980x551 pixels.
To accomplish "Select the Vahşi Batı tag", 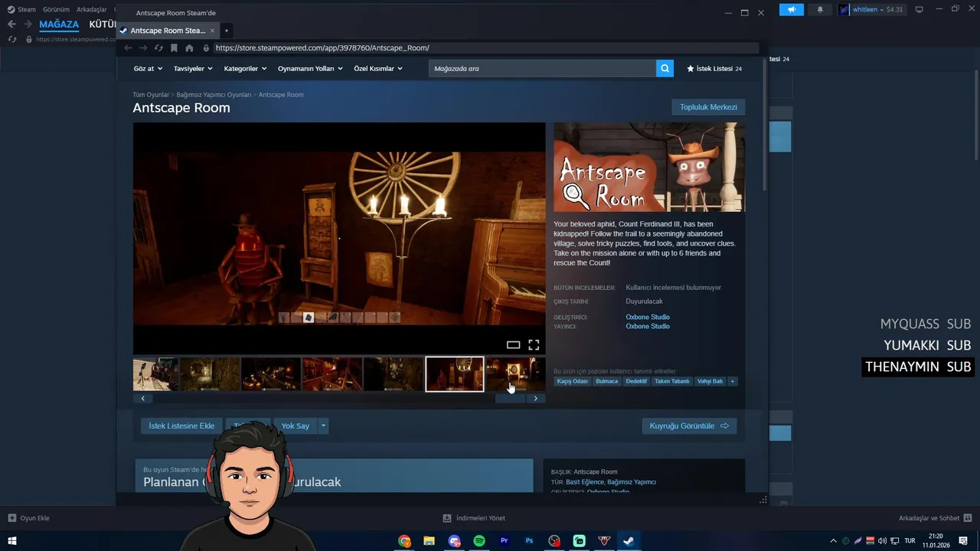I will tap(710, 381).
